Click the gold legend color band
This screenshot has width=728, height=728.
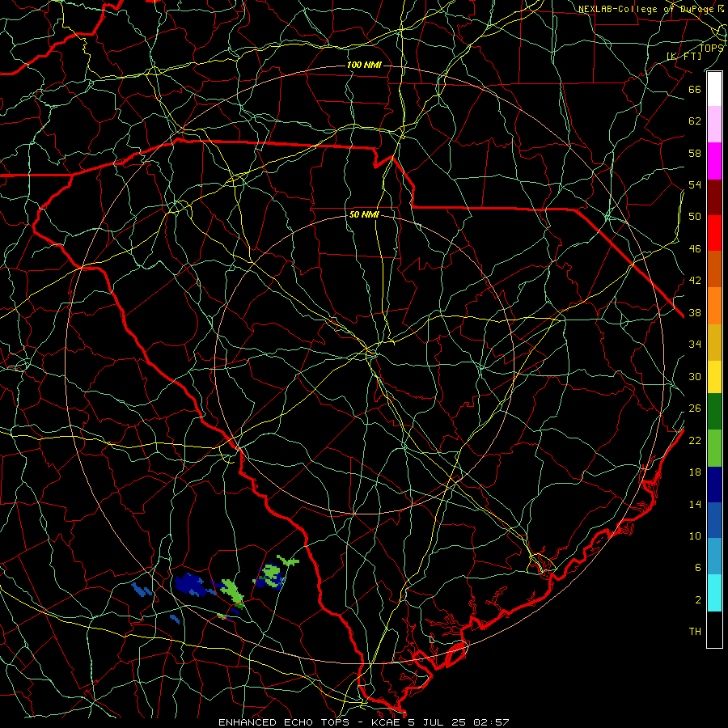point(714,342)
